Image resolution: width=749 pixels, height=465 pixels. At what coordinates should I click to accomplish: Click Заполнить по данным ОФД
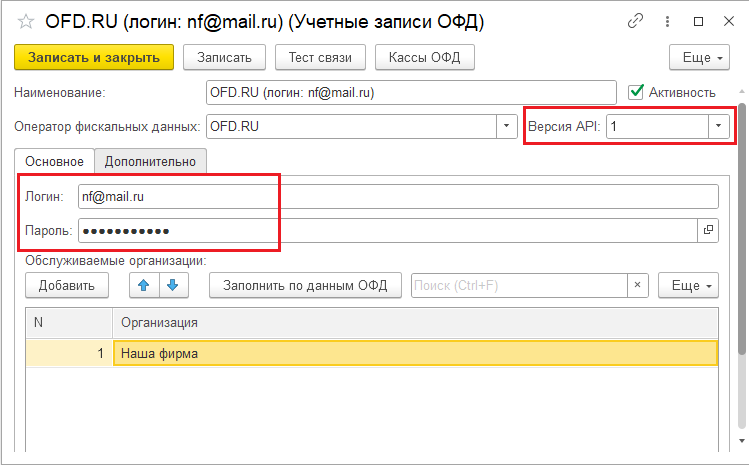point(305,285)
